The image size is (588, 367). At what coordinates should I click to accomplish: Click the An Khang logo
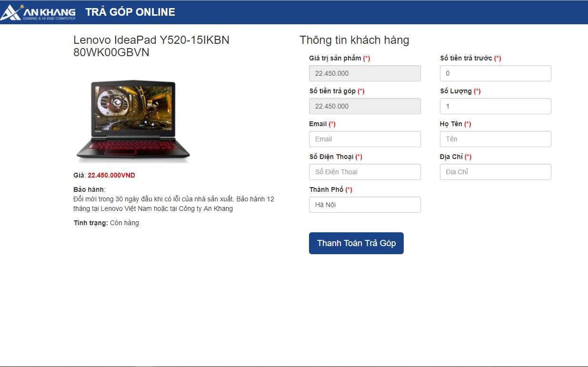click(38, 12)
